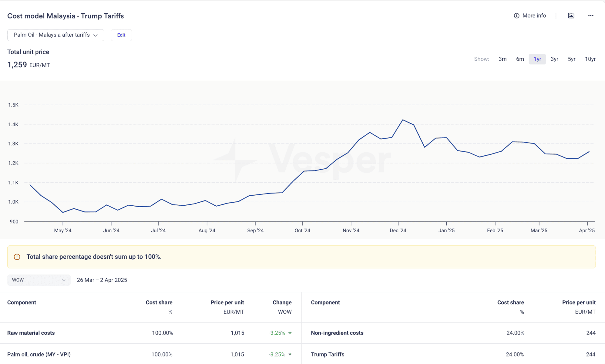Viewport: 605px width, 364px height.
Task: Click the Trump Tariffs component row
Action: [328, 354]
